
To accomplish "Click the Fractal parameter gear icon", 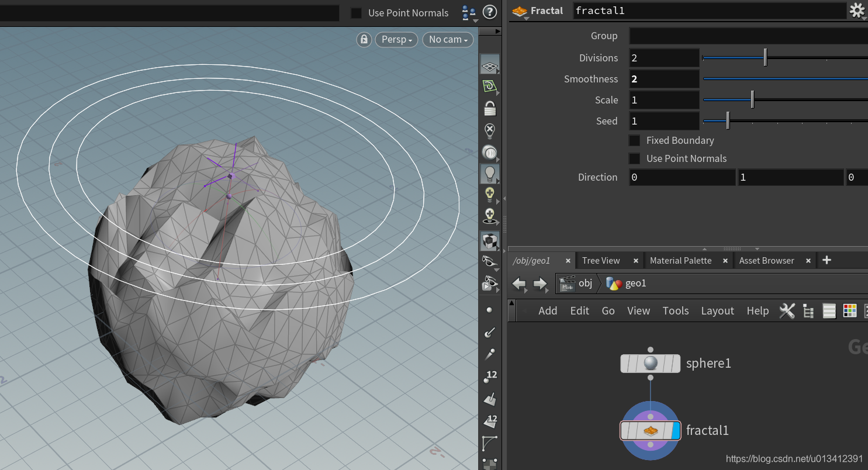I will (x=857, y=10).
